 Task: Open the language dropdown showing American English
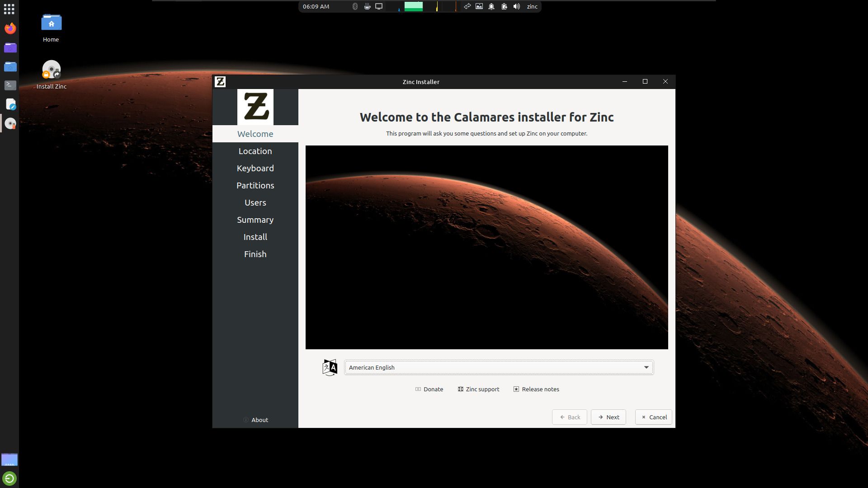[498, 367]
